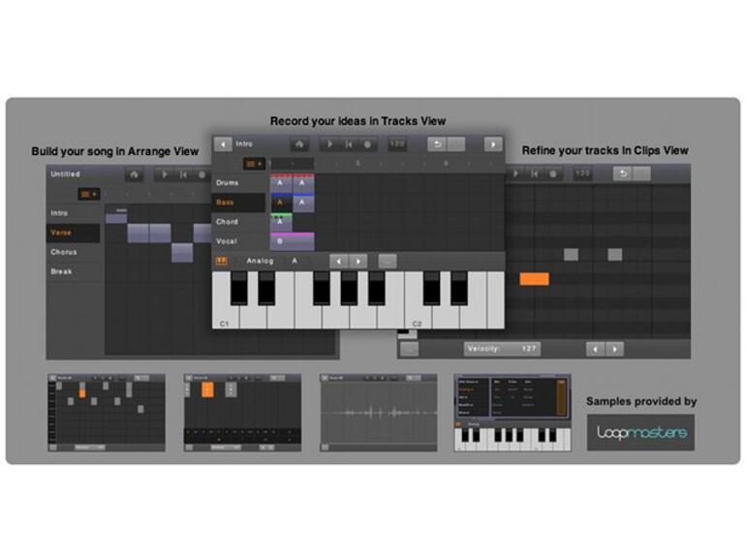Viewport: 746px width, 560px height.
Task: Open the 120 tempo box in Clips View
Action: click(583, 174)
